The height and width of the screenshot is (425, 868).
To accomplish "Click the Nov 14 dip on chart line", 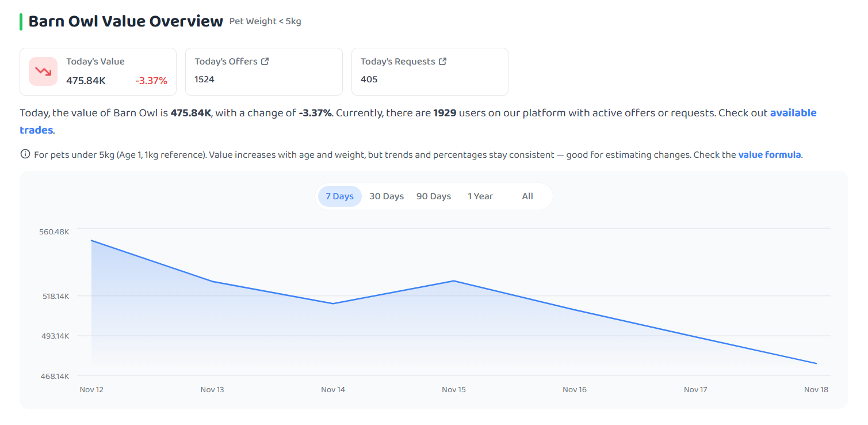I will point(333,303).
